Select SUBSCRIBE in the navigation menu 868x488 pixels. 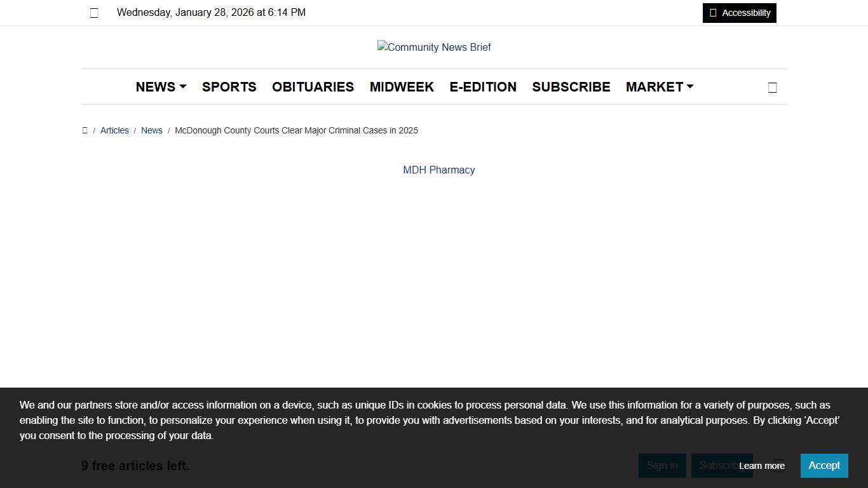pos(571,87)
